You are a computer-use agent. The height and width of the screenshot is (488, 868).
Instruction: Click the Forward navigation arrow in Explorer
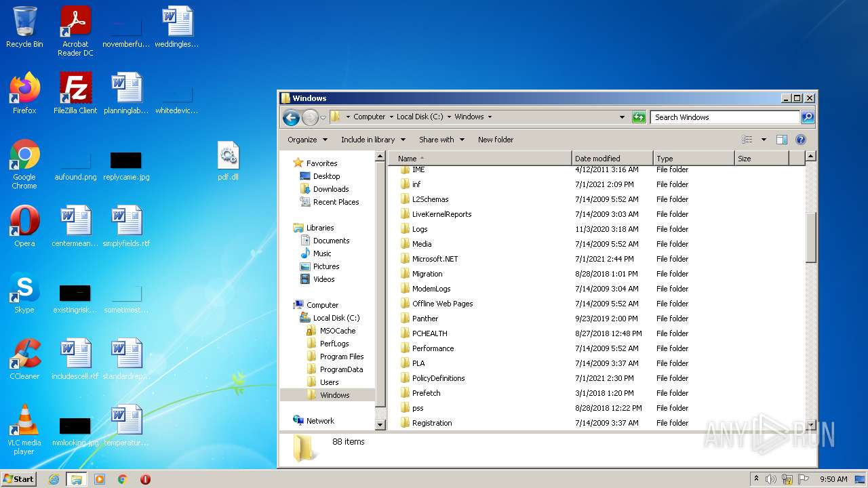click(310, 117)
